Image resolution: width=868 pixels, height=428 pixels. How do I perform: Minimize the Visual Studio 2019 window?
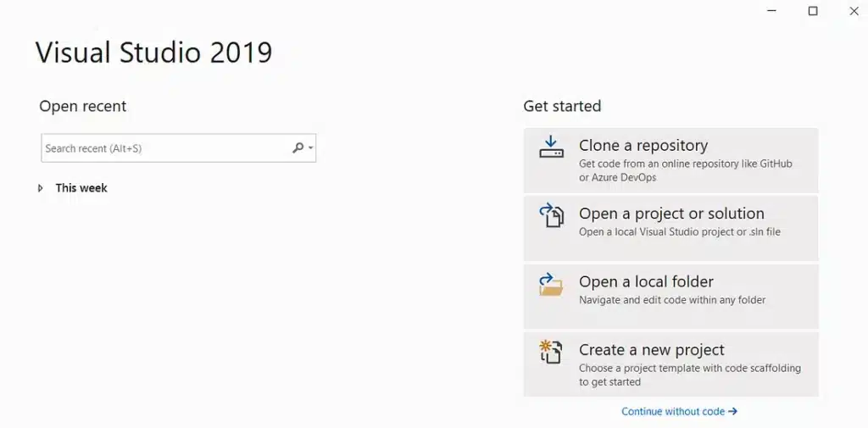pos(771,11)
